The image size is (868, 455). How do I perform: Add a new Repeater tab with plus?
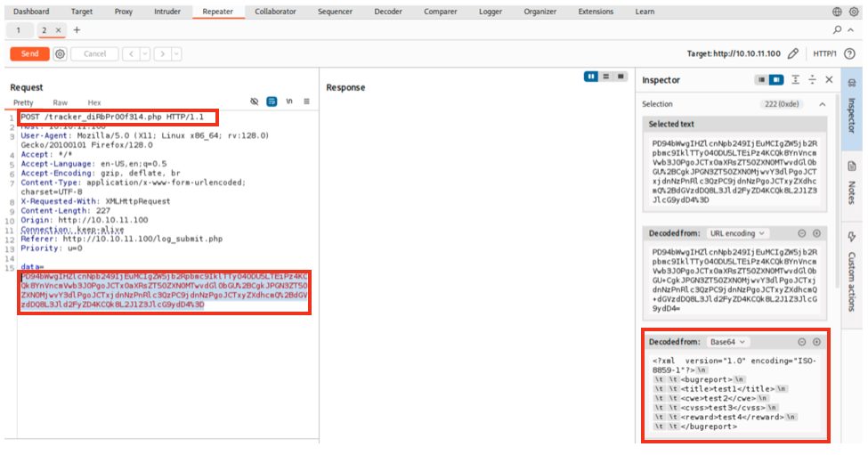coord(77,30)
